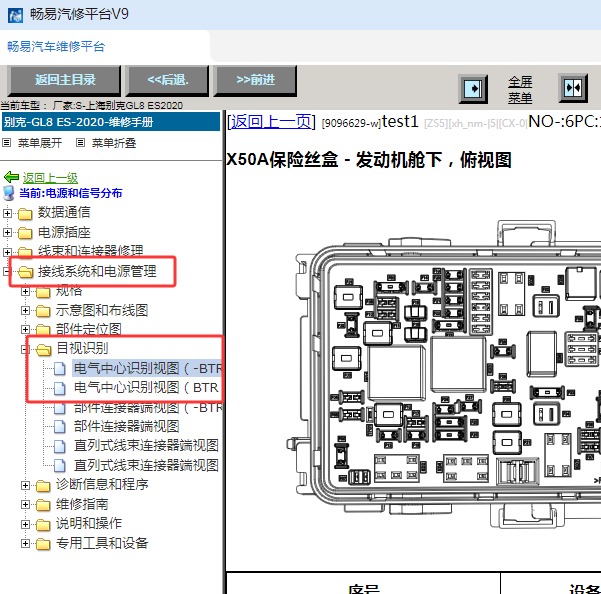
Task: Open 电气中心识别视图（BTR document
Action: pyautogui.click(x=146, y=387)
